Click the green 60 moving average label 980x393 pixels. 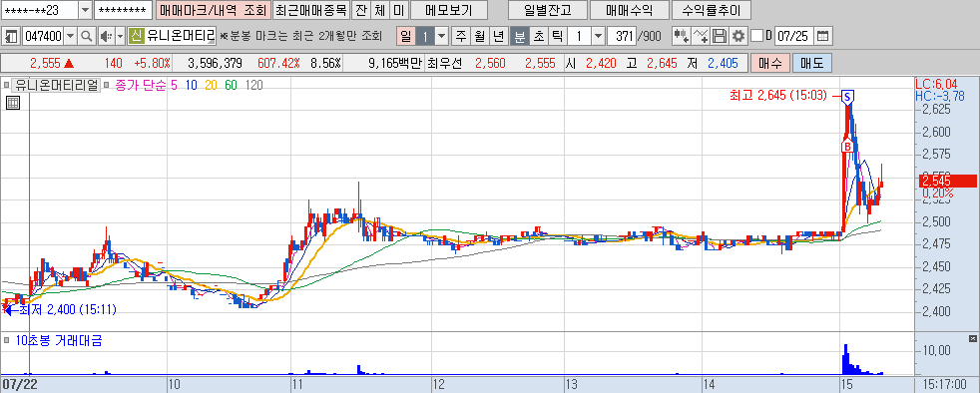[x=231, y=85]
